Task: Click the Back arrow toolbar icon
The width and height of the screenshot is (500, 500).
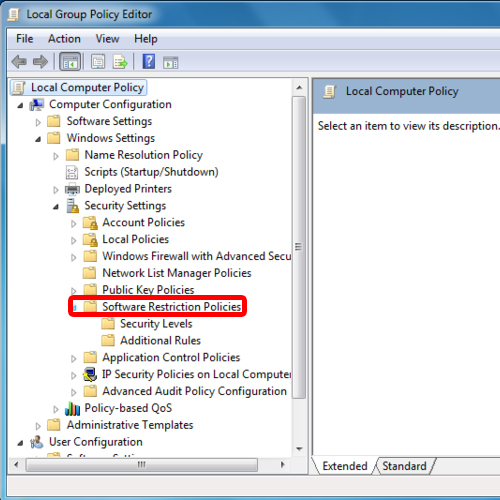Action: 19,62
